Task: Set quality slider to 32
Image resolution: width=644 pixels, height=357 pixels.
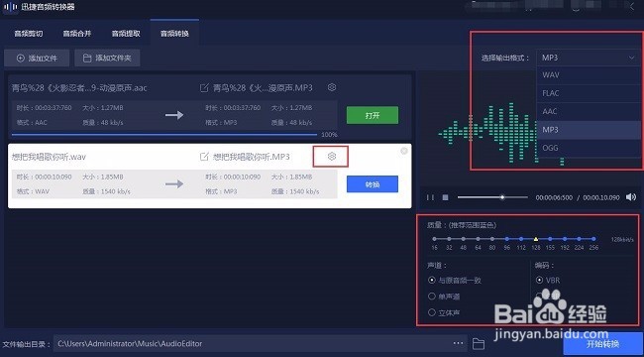Action: click(449, 239)
